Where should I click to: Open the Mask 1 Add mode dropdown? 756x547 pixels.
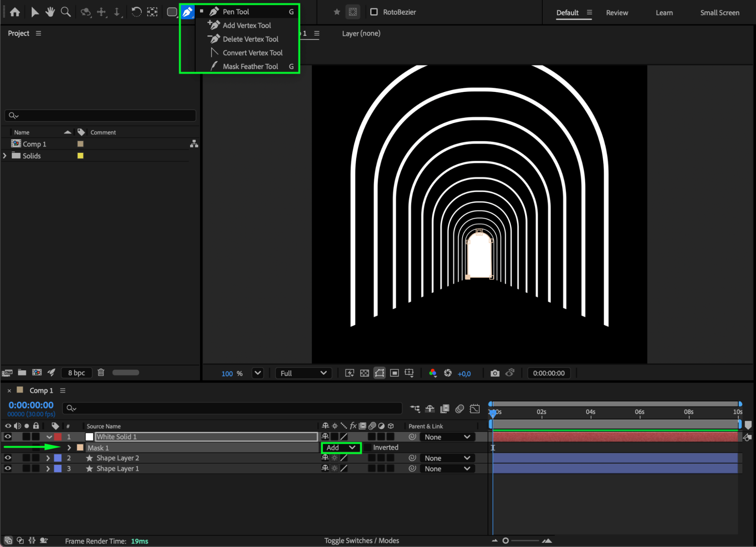click(341, 448)
